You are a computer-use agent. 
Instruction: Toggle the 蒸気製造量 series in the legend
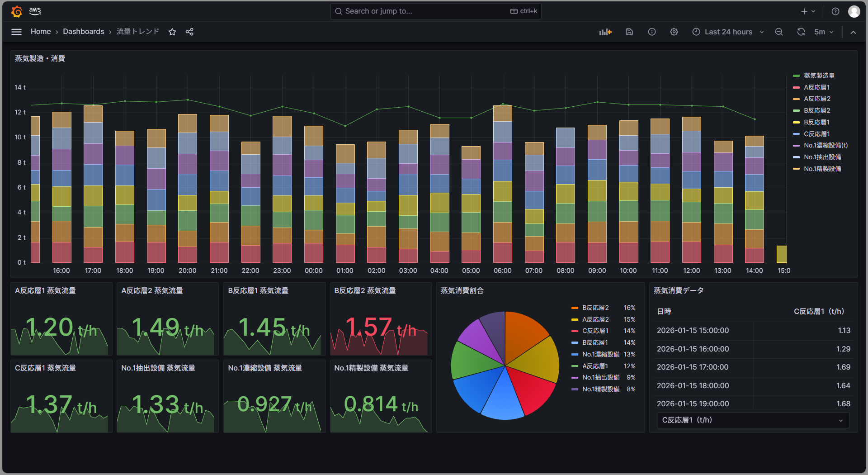coord(818,76)
